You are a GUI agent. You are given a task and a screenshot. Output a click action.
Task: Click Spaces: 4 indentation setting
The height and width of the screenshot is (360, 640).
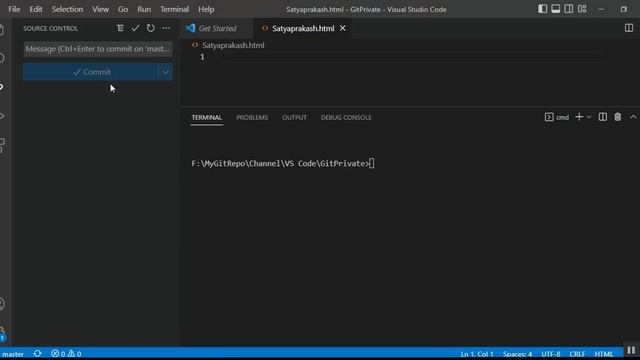tap(517, 354)
